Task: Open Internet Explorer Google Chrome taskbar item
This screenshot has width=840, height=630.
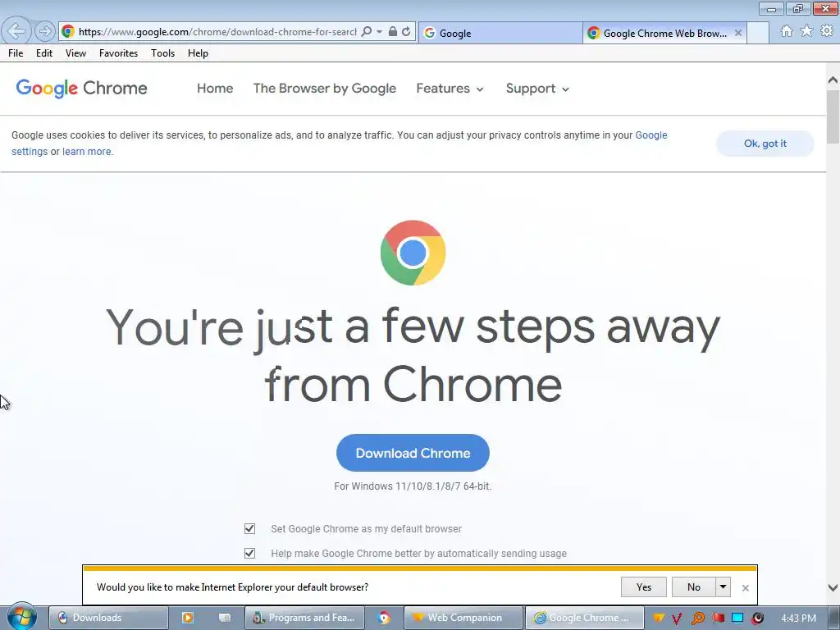Action: click(x=584, y=618)
